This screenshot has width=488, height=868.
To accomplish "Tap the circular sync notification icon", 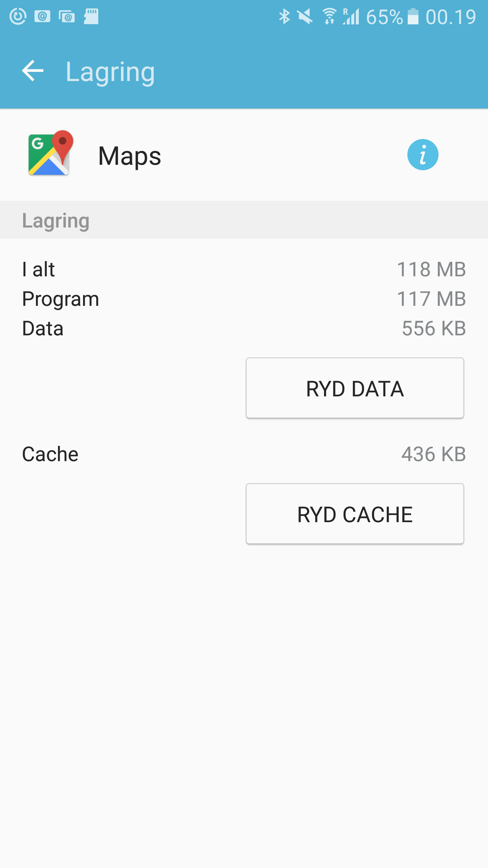I will (x=18, y=17).
